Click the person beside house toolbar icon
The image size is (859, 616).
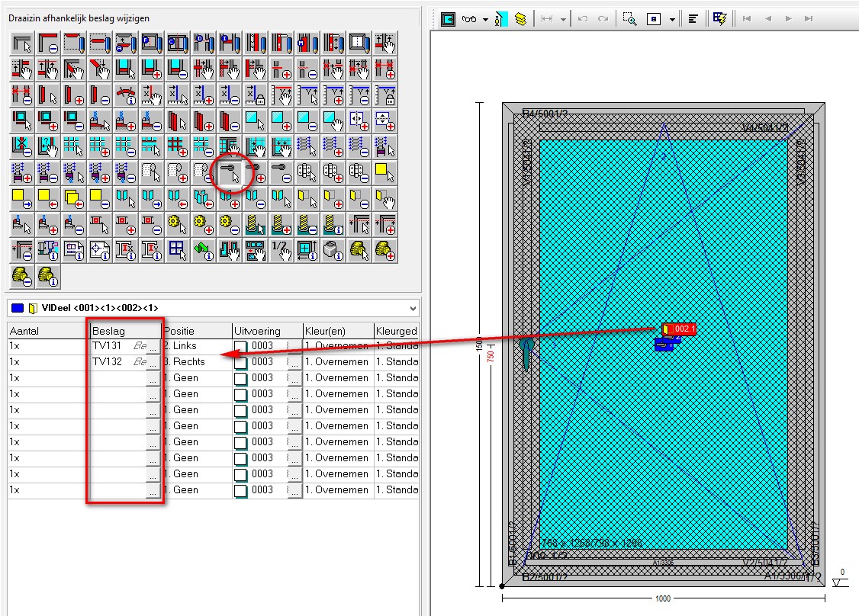(500, 19)
